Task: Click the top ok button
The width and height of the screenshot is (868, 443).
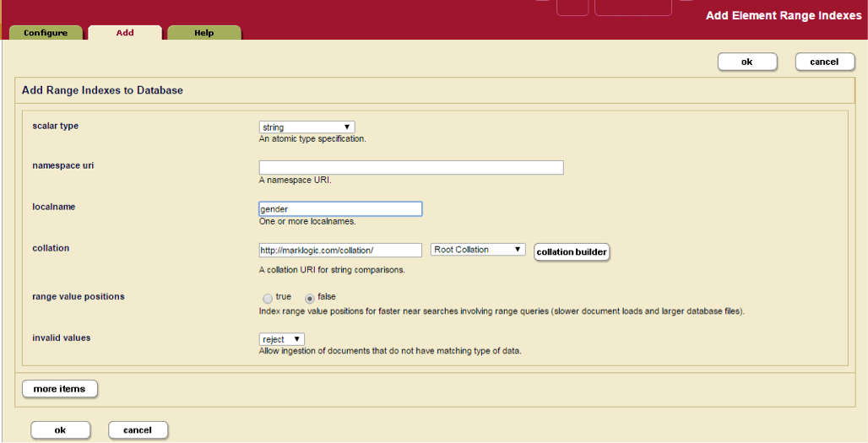Action: point(746,62)
